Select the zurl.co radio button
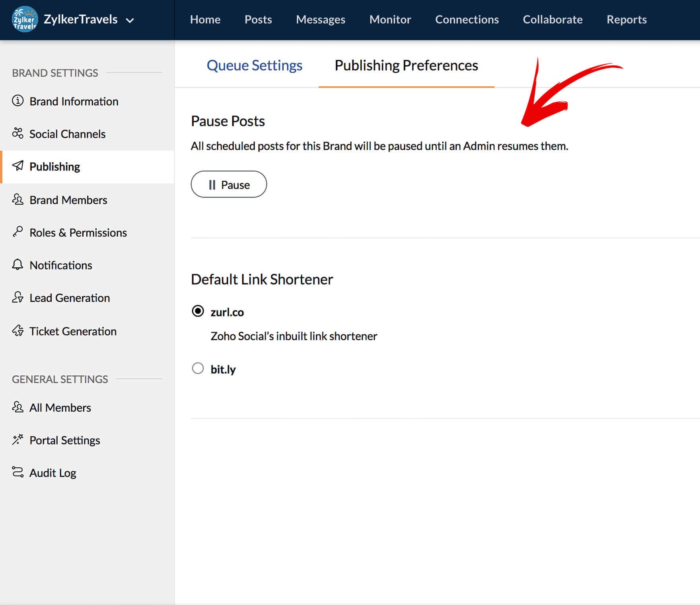Screen dimensions: 700x605 [x=198, y=311]
